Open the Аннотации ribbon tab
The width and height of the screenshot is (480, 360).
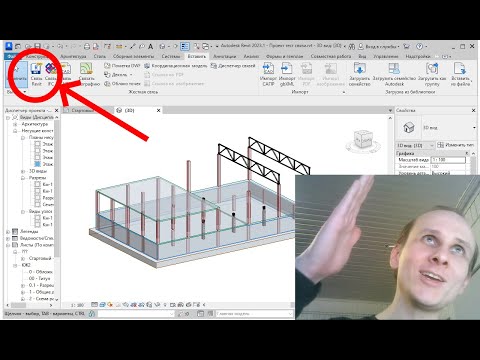(x=225, y=56)
